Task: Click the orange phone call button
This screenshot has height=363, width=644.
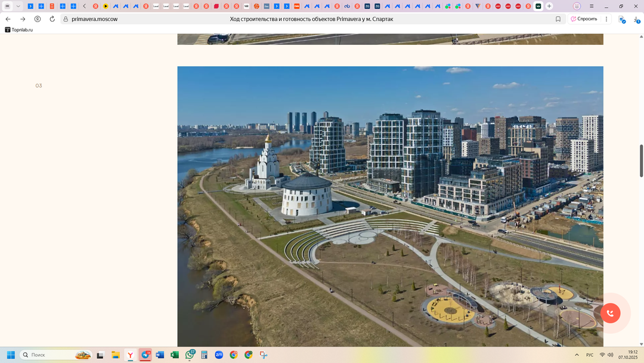Action: pos(610,313)
